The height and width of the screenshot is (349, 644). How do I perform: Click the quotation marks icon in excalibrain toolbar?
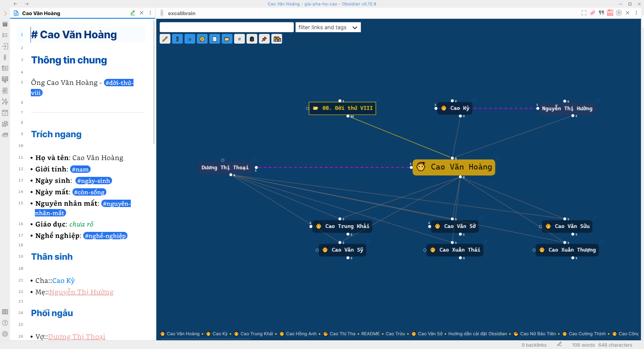pos(601,13)
